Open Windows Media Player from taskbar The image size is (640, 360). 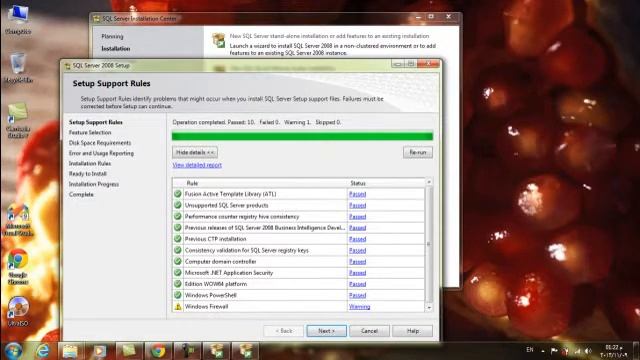tap(99, 351)
